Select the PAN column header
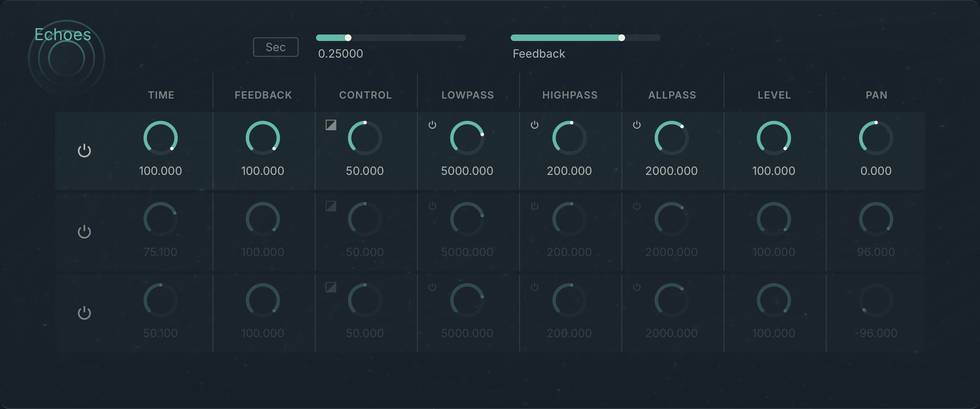 coord(876,95)
